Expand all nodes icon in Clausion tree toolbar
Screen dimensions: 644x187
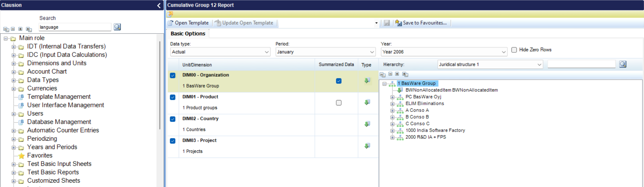pyautogui.click(x=29, y=29)
